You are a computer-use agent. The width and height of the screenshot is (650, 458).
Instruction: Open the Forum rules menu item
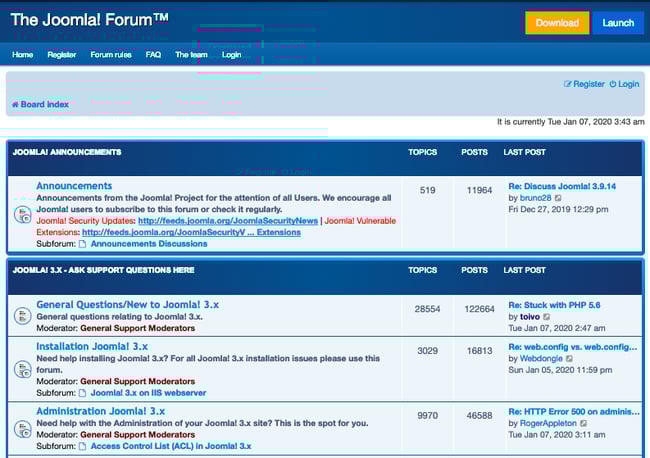(111, 55)
